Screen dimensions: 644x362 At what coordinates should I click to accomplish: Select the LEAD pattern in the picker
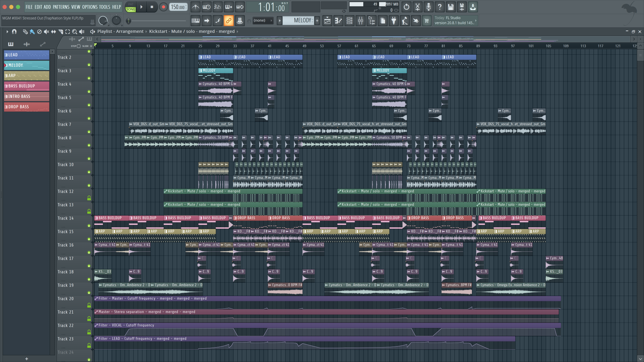(x=26, y=55)
